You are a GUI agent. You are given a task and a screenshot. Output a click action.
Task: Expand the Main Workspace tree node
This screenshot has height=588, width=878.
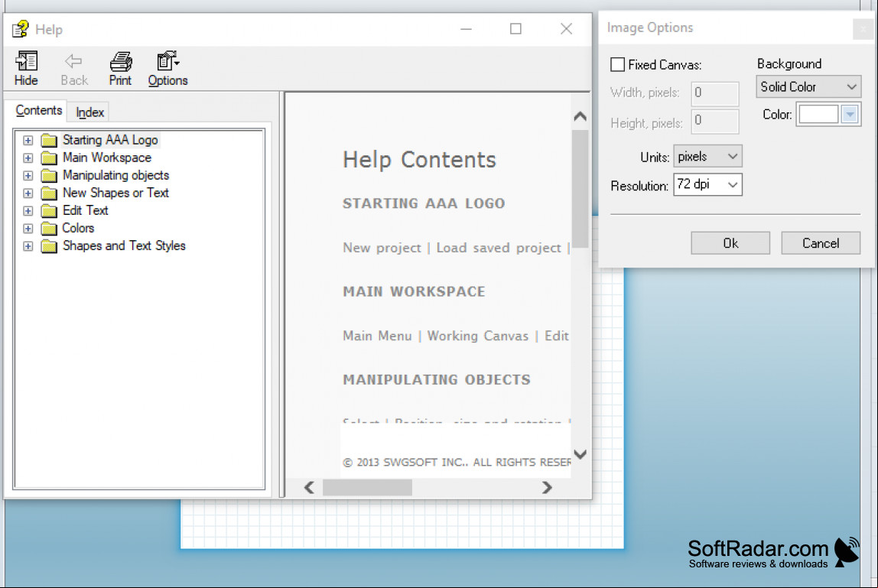click(x=28, y=158)
